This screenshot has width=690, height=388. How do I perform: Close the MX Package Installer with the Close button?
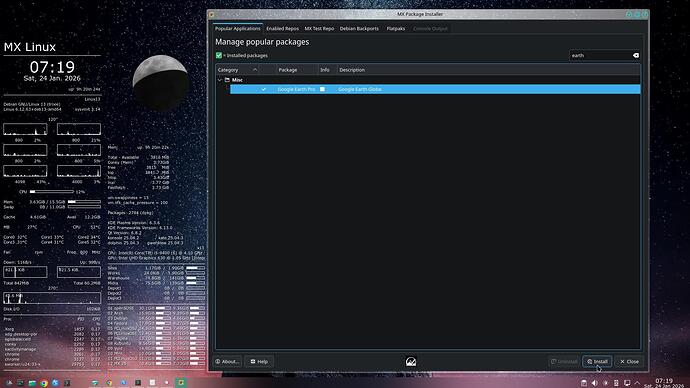629,362
